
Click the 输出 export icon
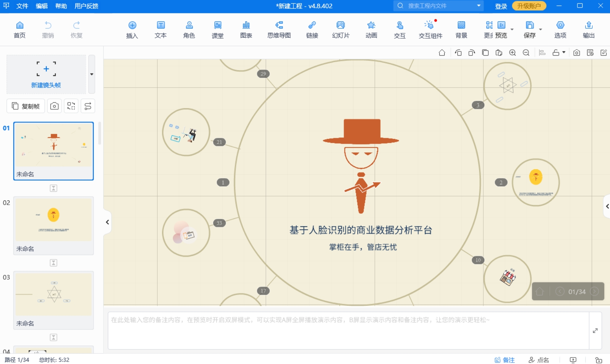[x=589, y=30]
